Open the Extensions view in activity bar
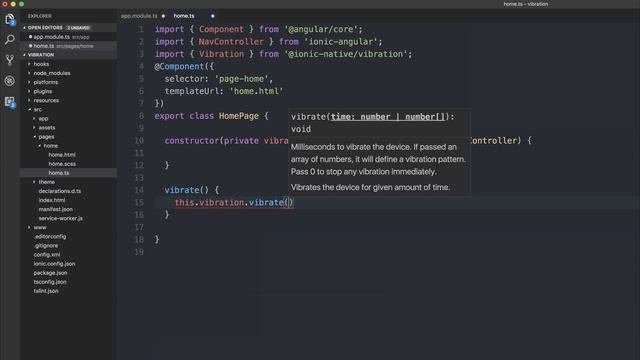 click(x=10, y=102)
